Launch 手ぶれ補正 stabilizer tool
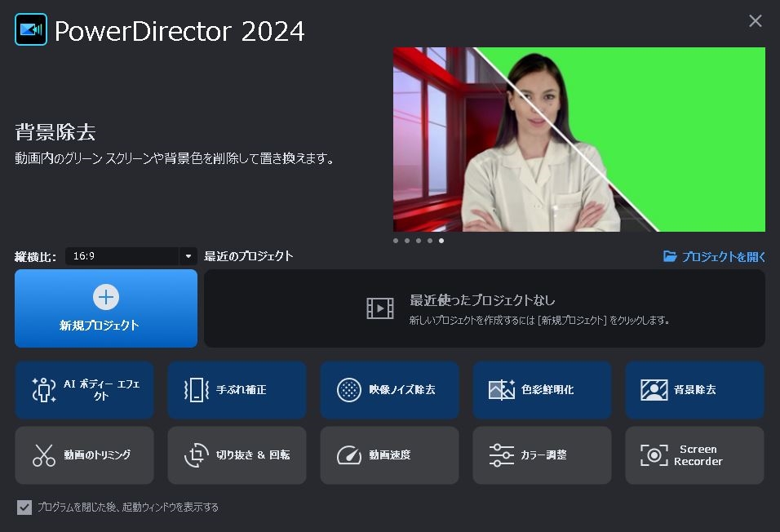This screenshot has width=780, height=532. click(237, 390)
